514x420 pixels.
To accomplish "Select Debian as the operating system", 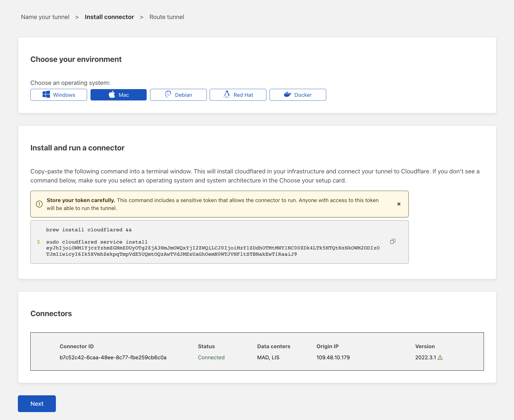I will click(178, 94).
